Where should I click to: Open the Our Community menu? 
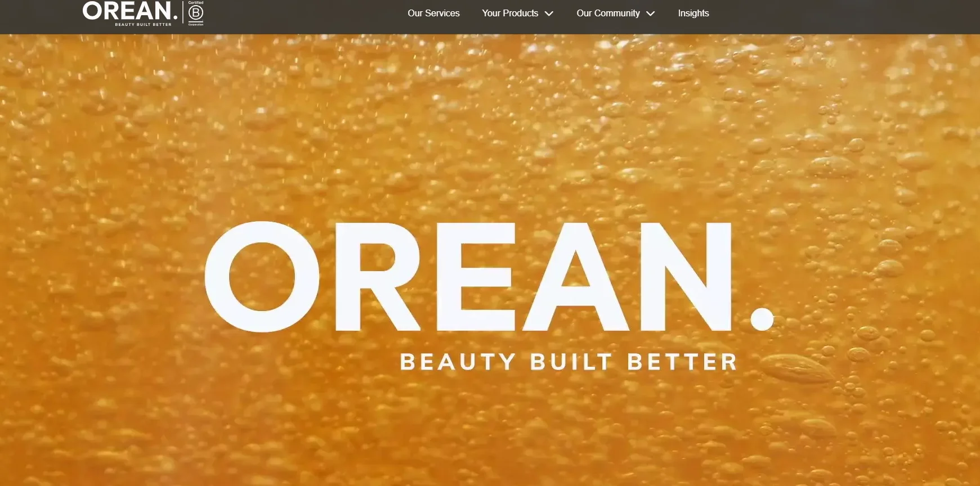[608, 13]
